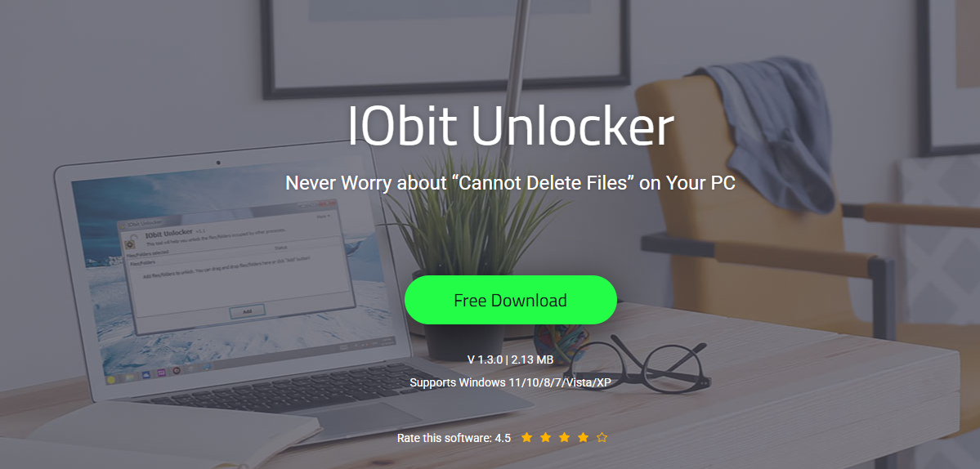This screenshot has height=469, width=980.
Task: Rate the software one star
Action: pos(527,438)
